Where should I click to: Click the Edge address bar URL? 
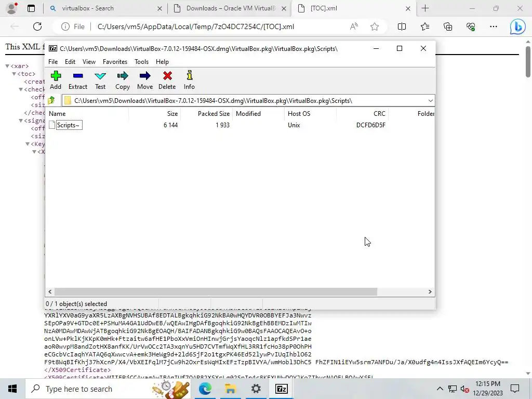196,26
